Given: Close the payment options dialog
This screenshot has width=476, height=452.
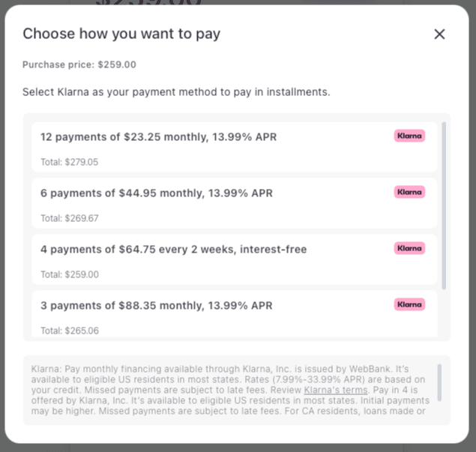Looking at the screenshot, I should click(x=439, y=34).
